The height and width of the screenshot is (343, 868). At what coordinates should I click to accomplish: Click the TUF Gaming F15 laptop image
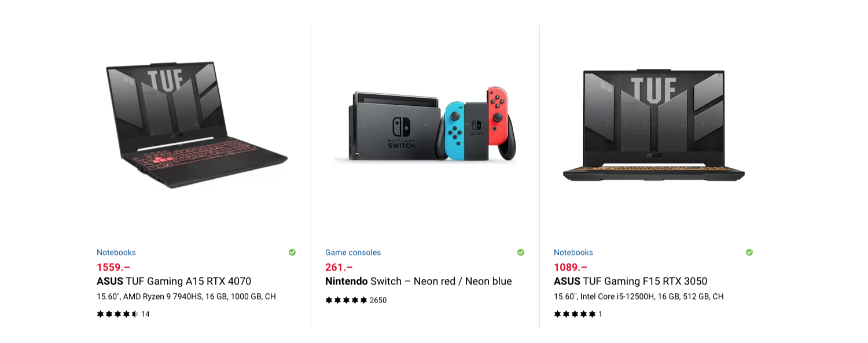click(654, 126)
